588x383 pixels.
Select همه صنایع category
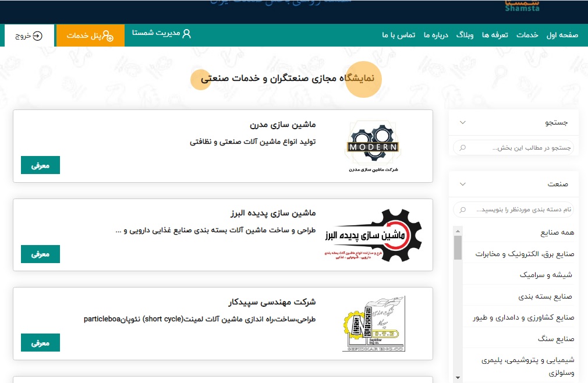pyautogui.click(x=557, y=233)
